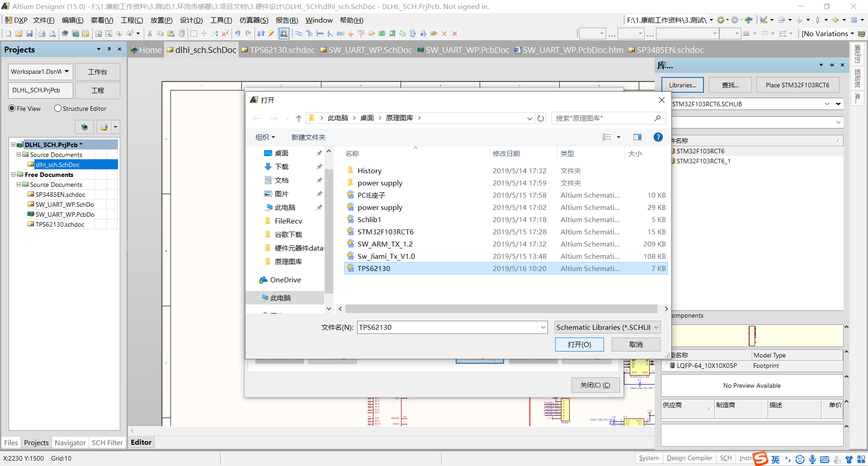
Task: Click the 取消 button
Action: coord(636,345)
